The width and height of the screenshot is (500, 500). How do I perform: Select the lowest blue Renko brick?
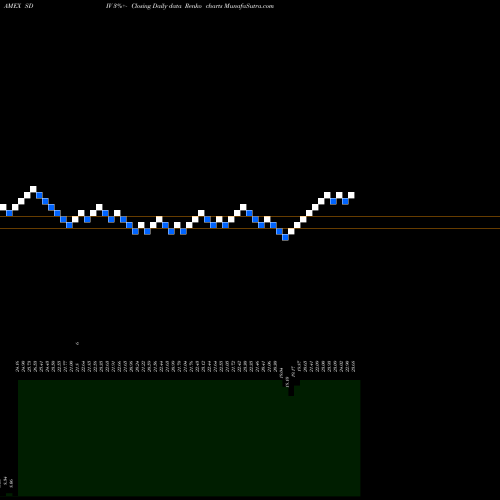click(x=285, y=237)
